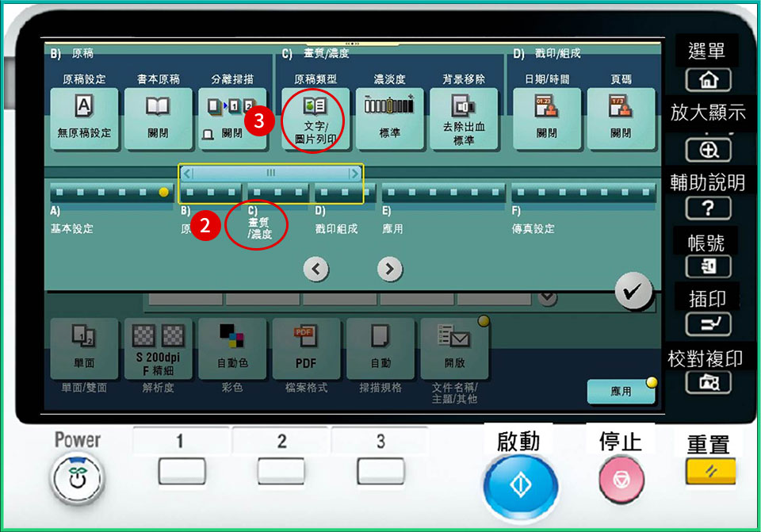Expand the small down-arrow beside destination bar
The width and height of the screenshot is (761, 532).
coord(547,297)
